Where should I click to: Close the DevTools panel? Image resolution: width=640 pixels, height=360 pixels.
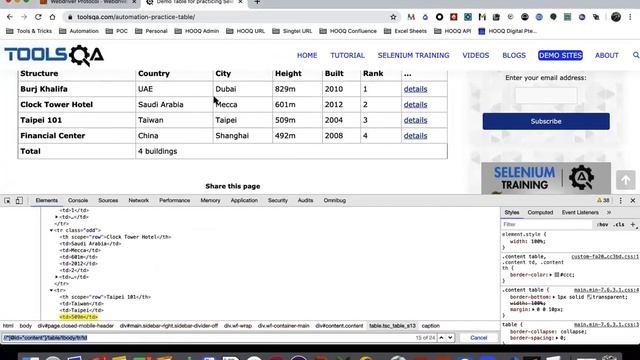point(633,200)
